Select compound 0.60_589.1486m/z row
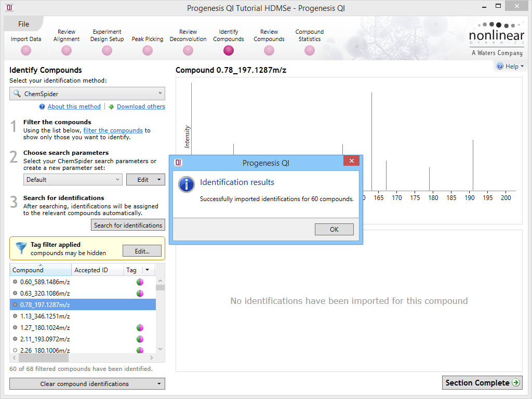Screen dimensions: 532x399 83,282
